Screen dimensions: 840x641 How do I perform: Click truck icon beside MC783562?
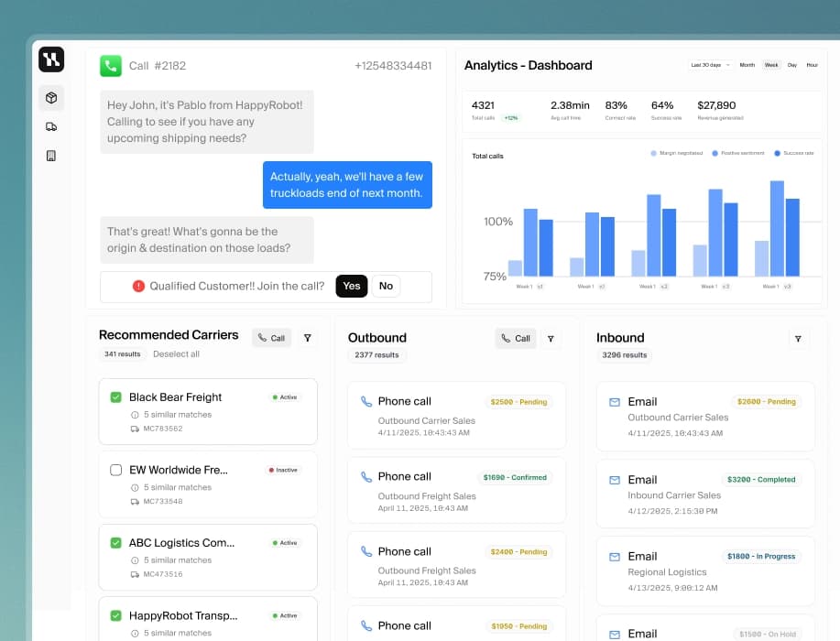[135, 429]
